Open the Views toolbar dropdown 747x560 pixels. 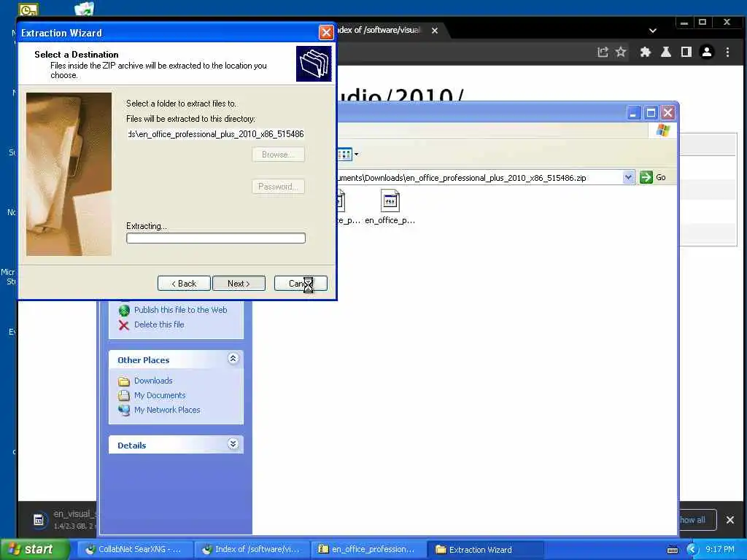coord(356,155)
